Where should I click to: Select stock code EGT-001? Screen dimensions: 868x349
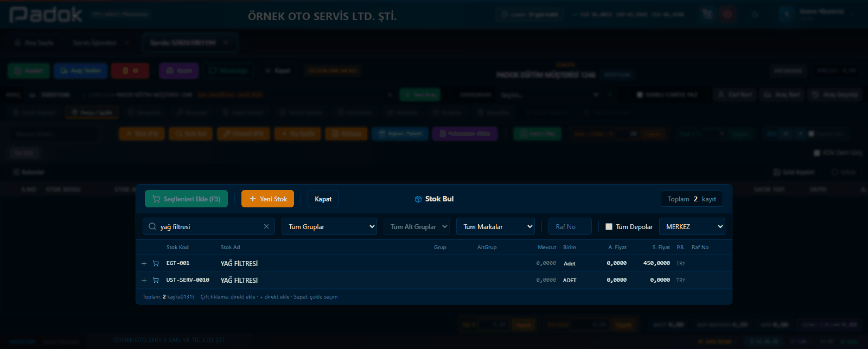178,263
